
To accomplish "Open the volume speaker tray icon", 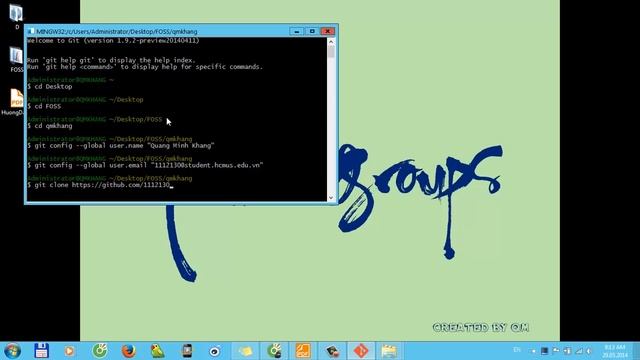I will click(589, 351).
